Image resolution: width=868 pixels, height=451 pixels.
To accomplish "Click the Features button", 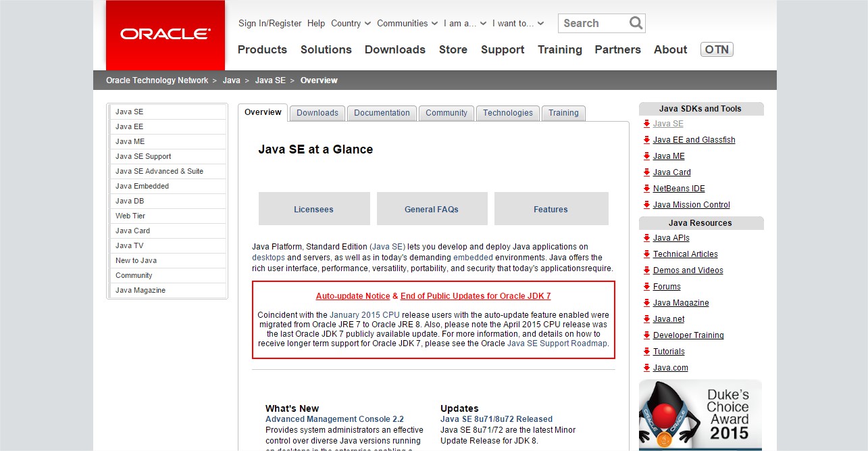I will 551,209.
